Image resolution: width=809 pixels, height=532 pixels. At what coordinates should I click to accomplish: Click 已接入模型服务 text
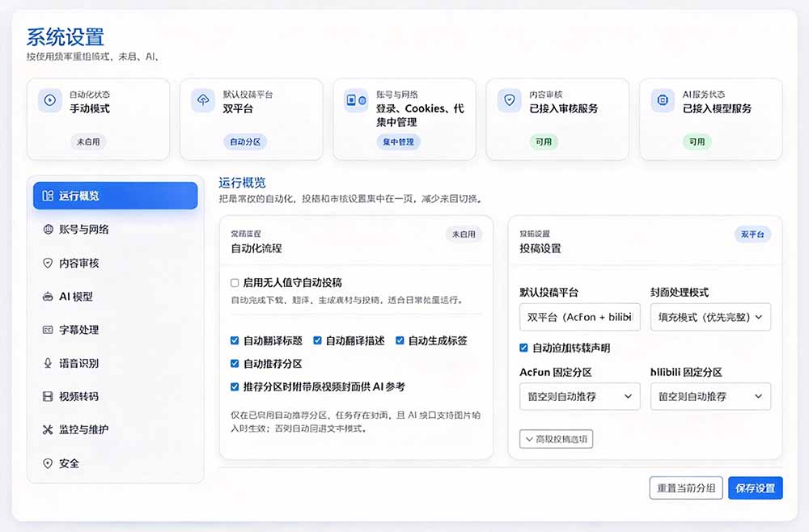[x=717, y=108]
